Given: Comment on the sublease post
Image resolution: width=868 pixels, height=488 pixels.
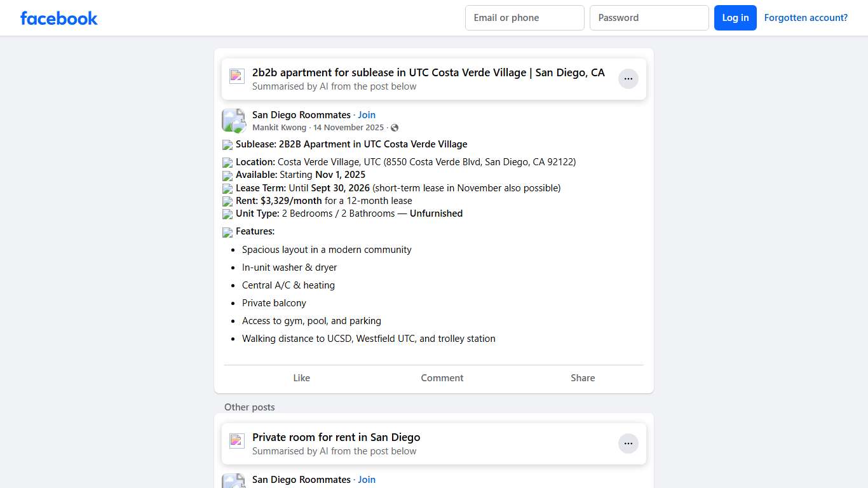Looking at the screenshot, I should click(x=442, y=377).
